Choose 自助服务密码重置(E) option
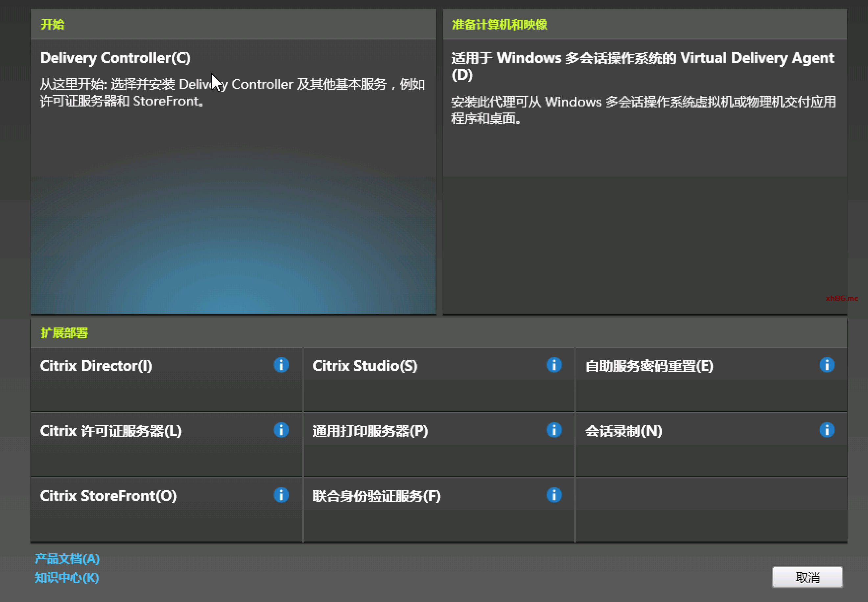The image size is (868, 602). (649, 366)
